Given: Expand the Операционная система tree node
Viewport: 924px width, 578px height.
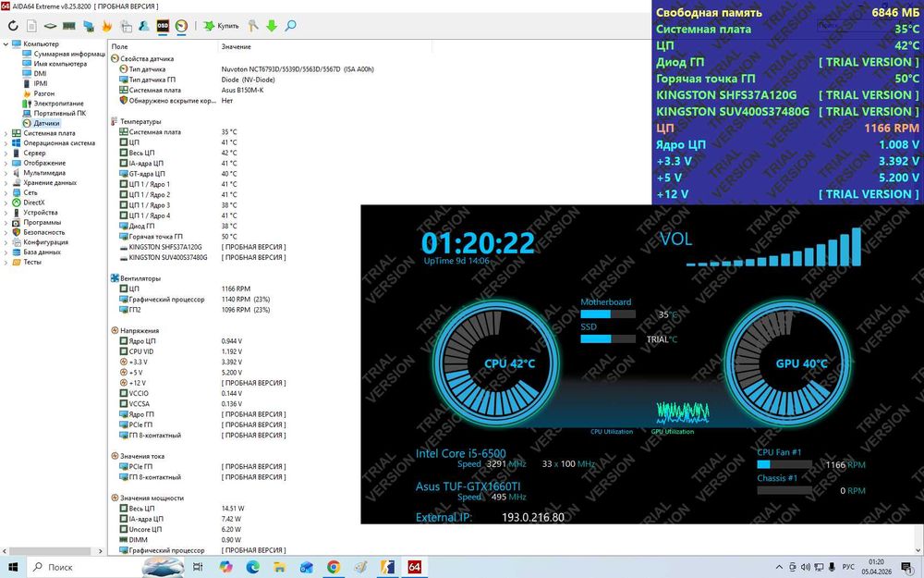Looking at the screenshot, I should [6, 143].
